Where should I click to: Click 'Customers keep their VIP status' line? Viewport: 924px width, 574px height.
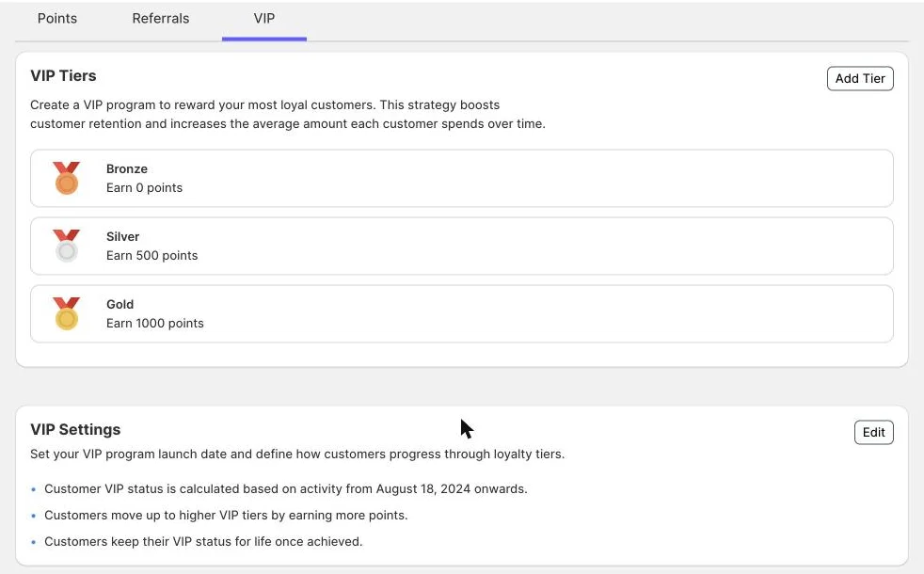pos(203,542)
